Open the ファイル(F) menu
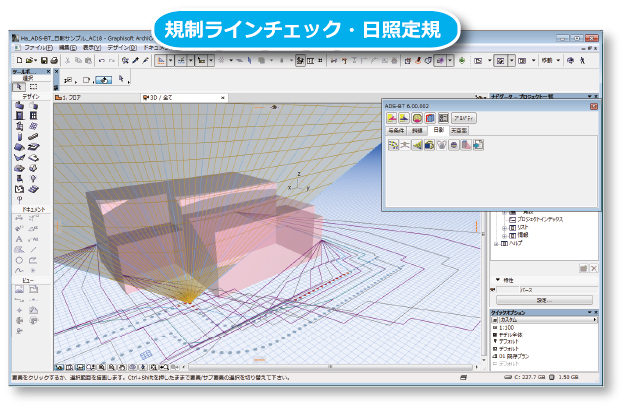The image size is (626, 410). tap(37, 47)
